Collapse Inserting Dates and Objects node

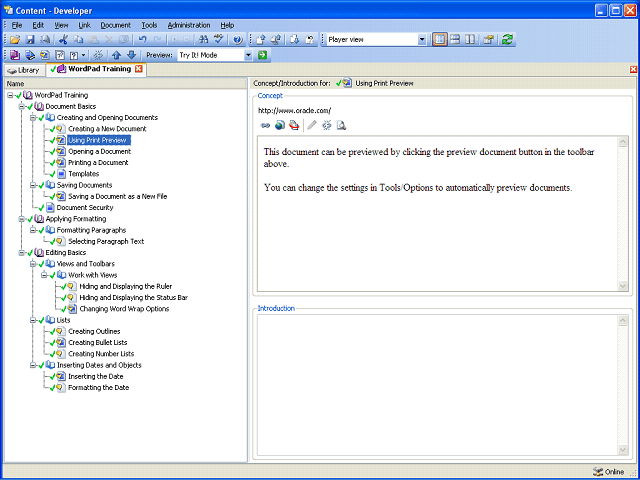(x=33, y=365)
